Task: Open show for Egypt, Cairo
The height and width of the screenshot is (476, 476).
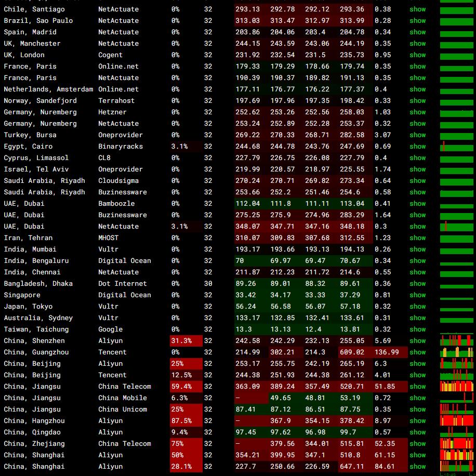Action: 417,147
